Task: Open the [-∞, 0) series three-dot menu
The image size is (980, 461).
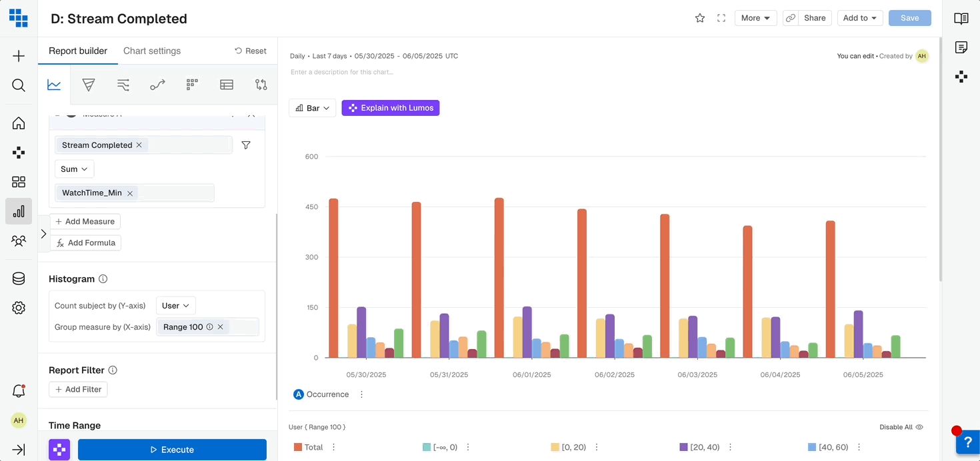Action: pos(468,447)
